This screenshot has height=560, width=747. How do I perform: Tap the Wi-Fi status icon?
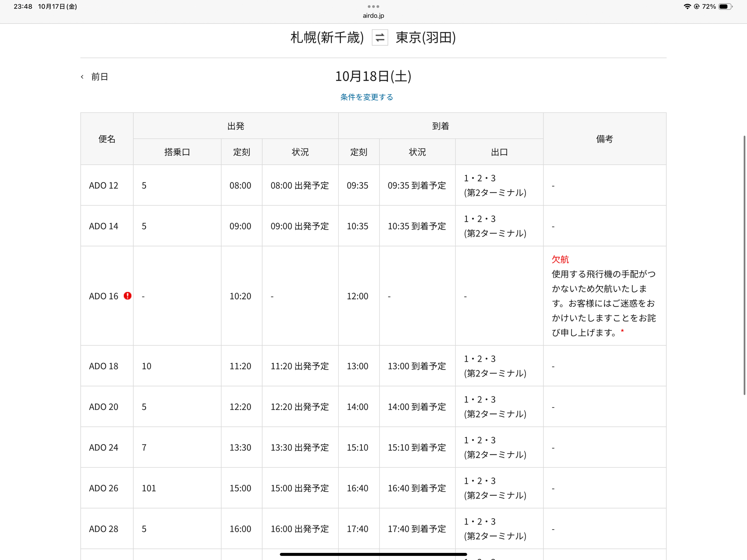(687, 6)
